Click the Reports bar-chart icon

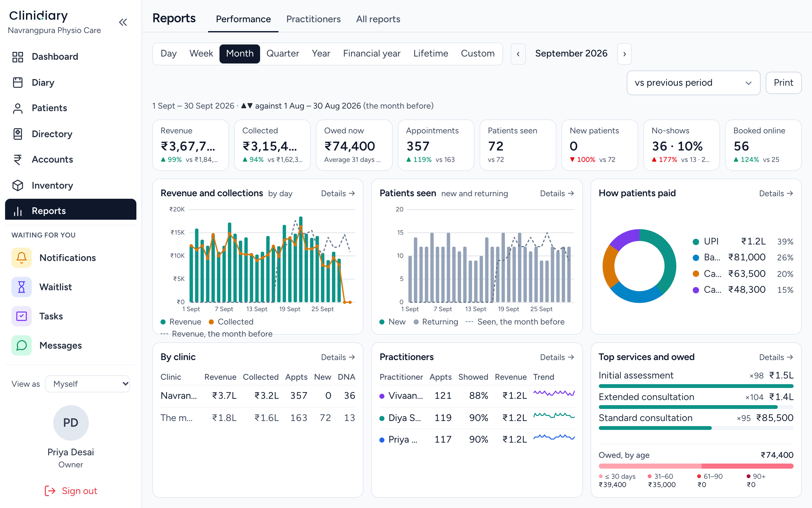18,211
